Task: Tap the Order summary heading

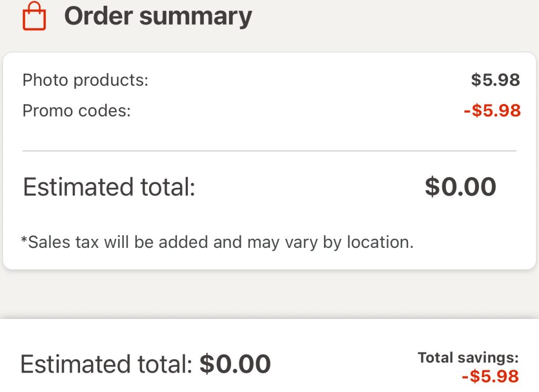Action: pyautogui.click(x=158, y=16)
